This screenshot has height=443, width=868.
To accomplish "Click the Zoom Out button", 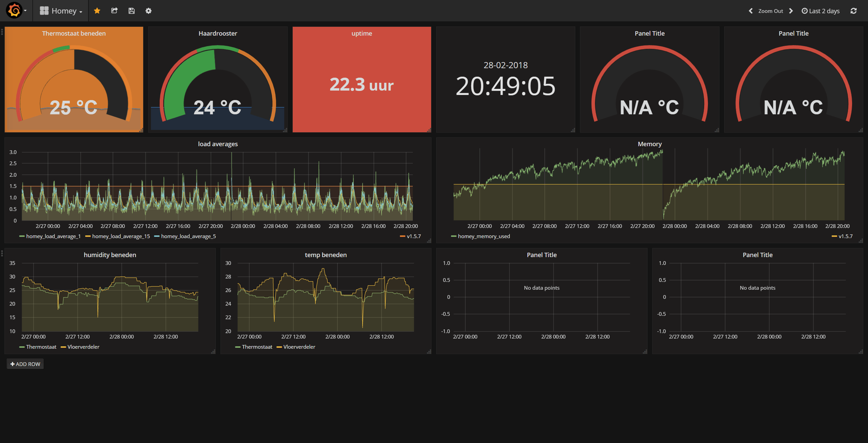I will pos(770,11).
